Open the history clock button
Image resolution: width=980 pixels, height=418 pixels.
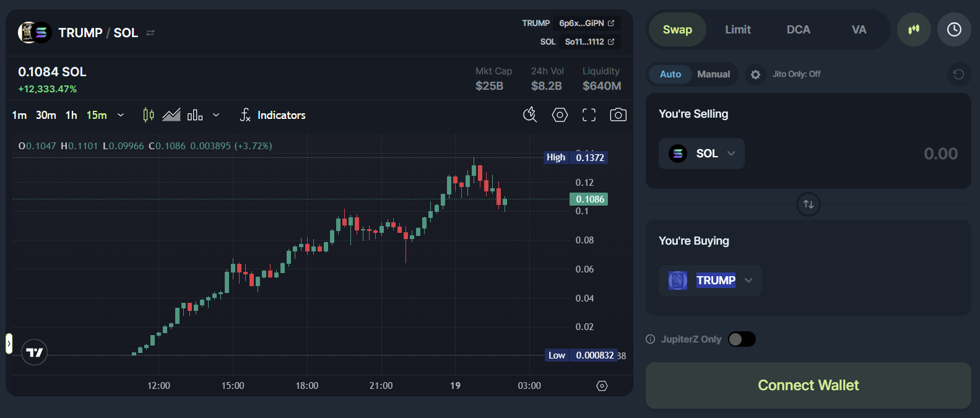(954, 30)
